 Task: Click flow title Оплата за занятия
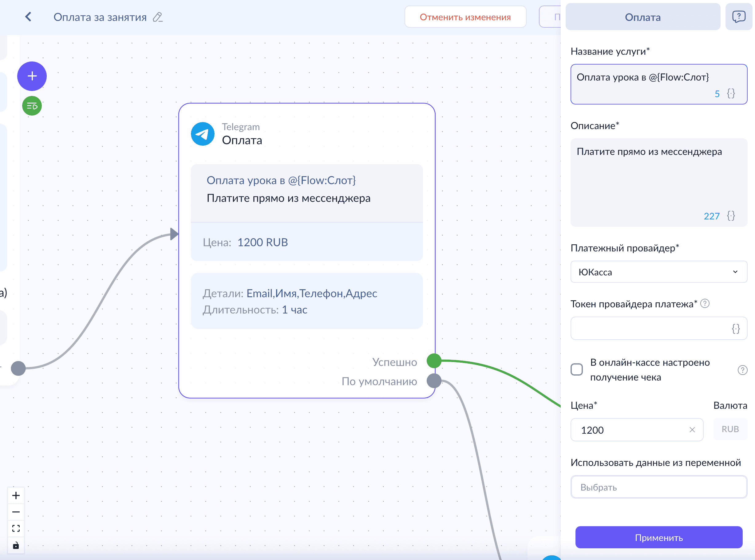coord(100,17)
